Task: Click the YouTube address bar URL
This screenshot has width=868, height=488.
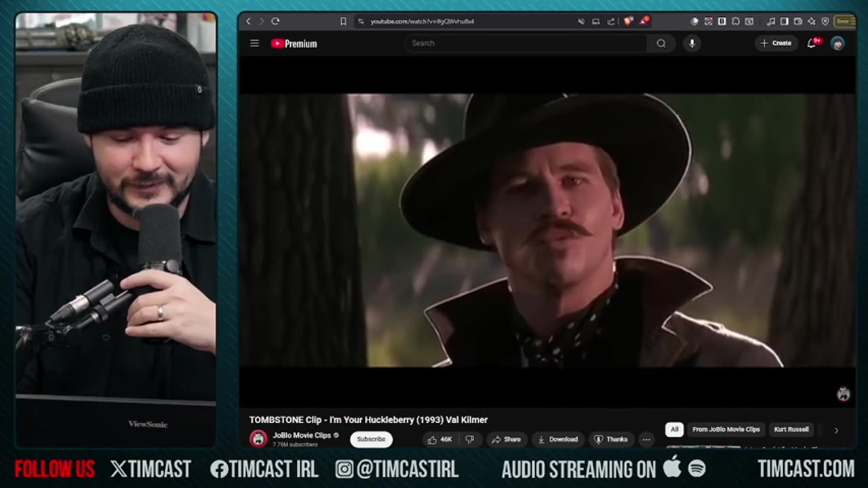Action: coord(422,21)
